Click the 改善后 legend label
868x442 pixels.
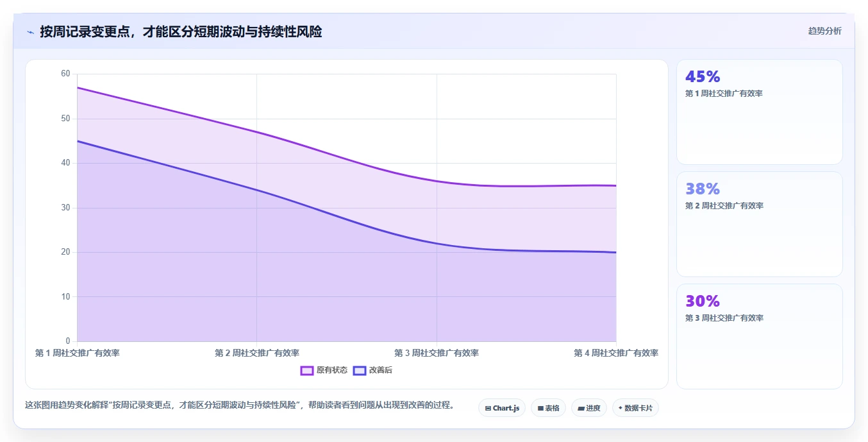(x=381, y=371)
